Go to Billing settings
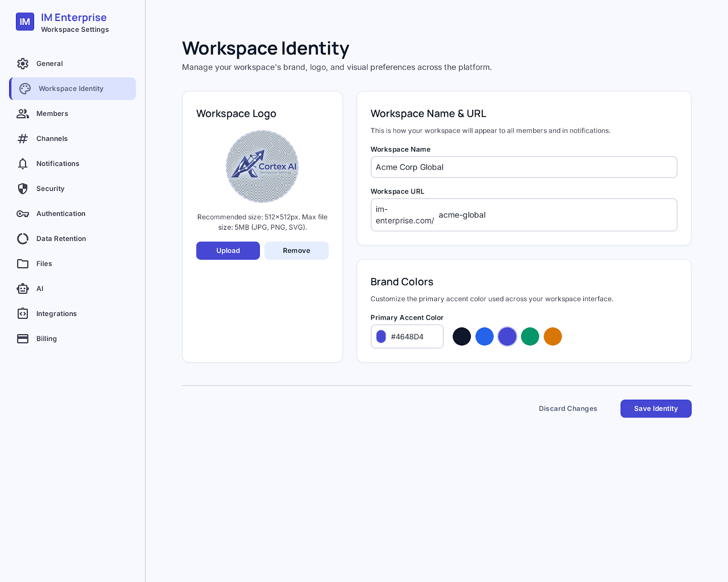The image size is (728, 582). 73,339
